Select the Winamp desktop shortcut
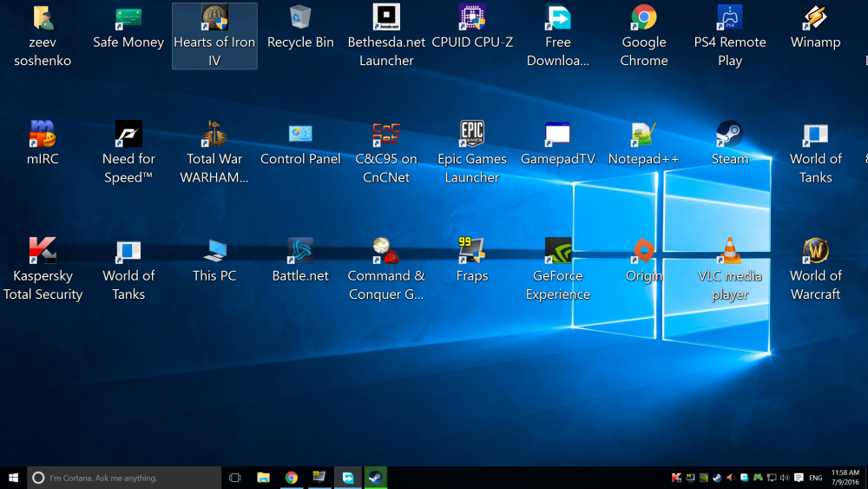The height and width of the screenshot is (489, 868). pyautogui.click(x=815, y=28)
